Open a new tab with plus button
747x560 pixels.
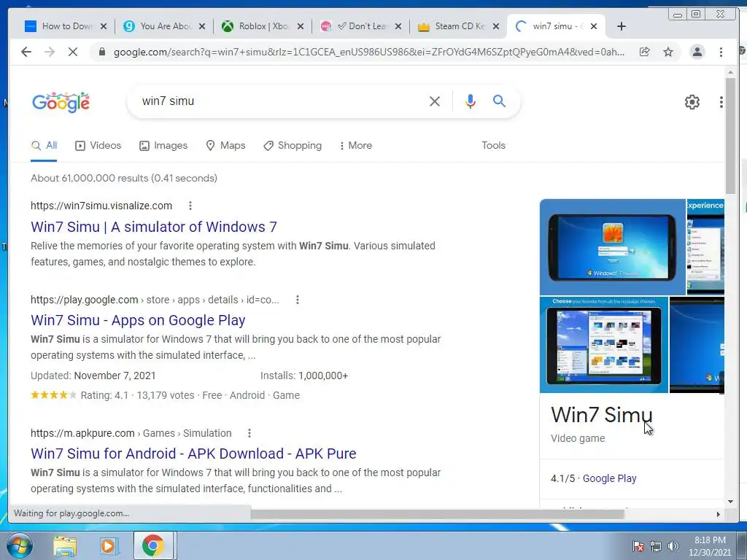[x=622, y=26]
